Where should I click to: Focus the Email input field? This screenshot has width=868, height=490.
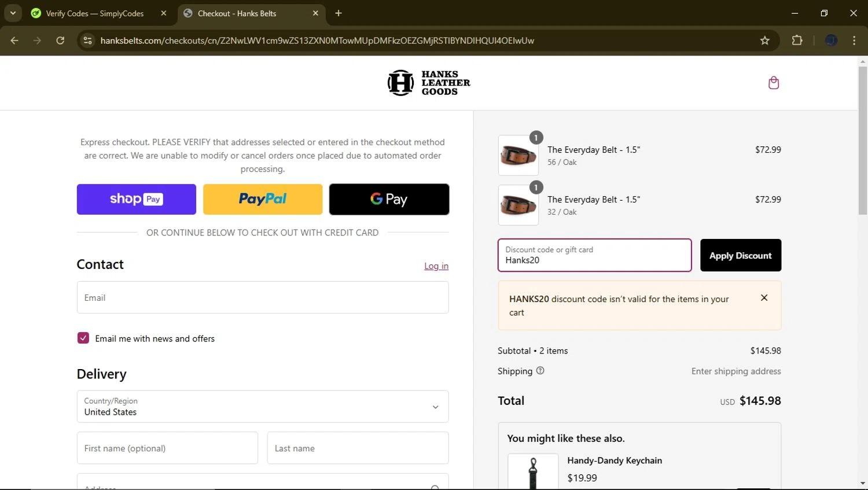(263, 297)
